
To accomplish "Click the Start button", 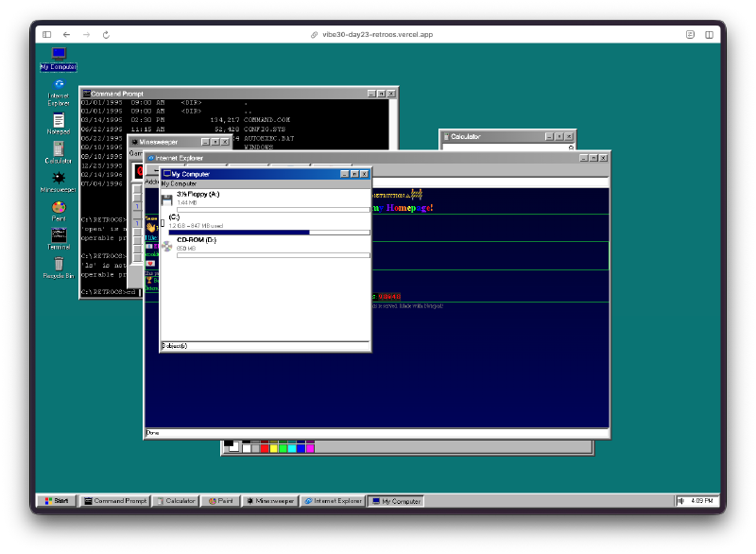I will [x=56, y=501].
